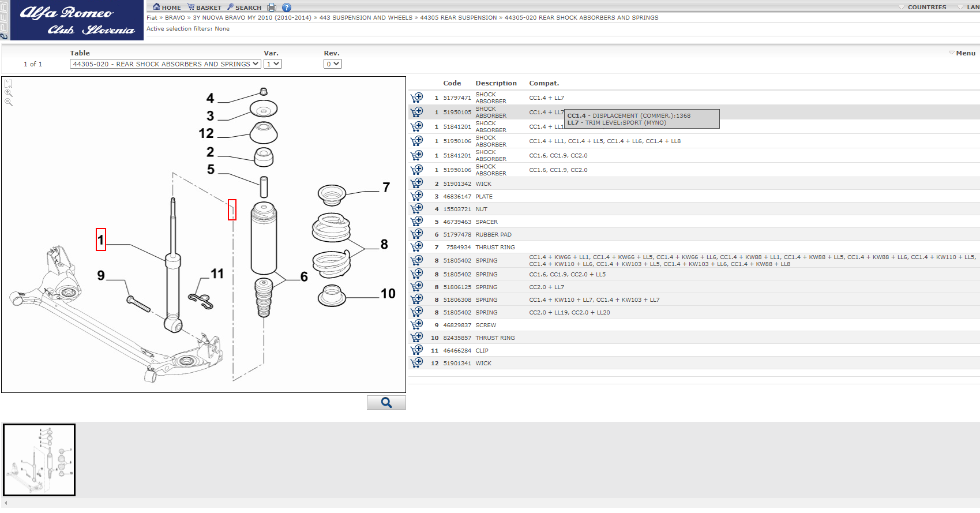Screen dimensions: 980x513
Task: Add SPACER 46739463 to basket
Action: (x=417, y=222)
